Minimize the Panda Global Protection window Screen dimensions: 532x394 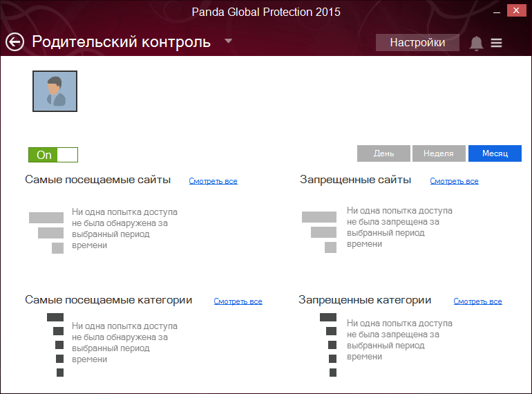click(497, 12)
